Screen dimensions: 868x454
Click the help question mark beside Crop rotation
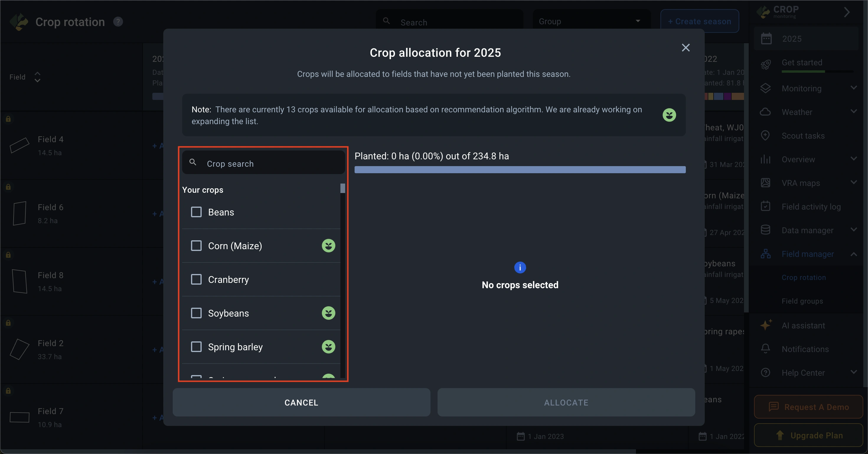pyautogui.click(x=118, y=22)
